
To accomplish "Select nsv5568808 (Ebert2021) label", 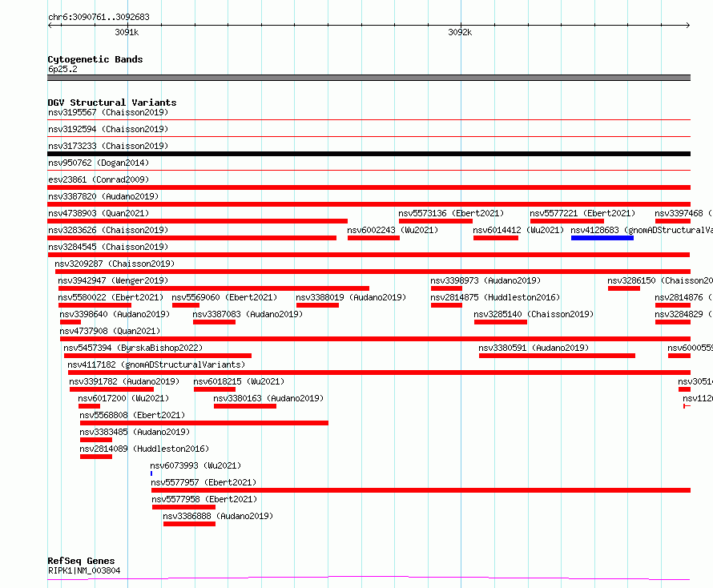I will click(132, 415).
